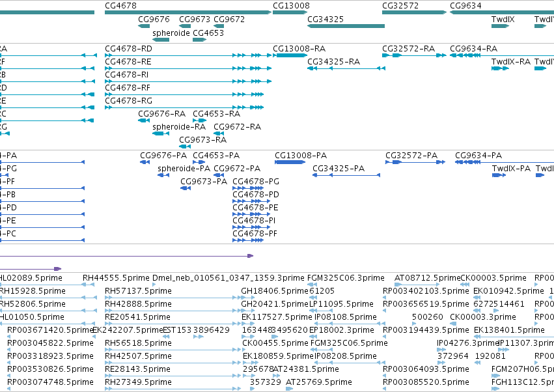Select the RE20541.5prime EST label
Image resolution: width=554 pixels, height=392 pixels.
[x=137, y=317]
